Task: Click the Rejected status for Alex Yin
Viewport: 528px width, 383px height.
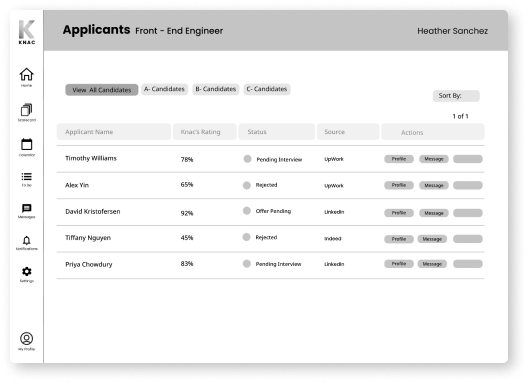Action: pyautogui.click(x=266, y=185)
